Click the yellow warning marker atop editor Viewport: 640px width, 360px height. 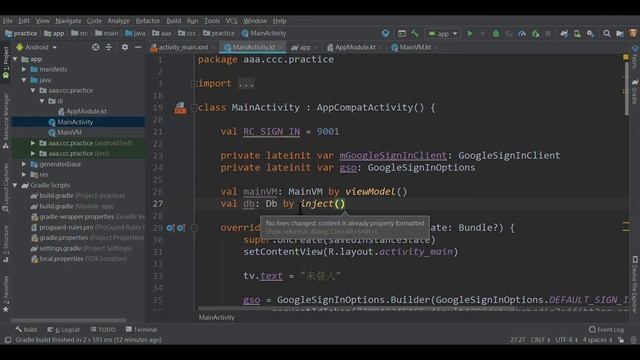click(626, 58)
